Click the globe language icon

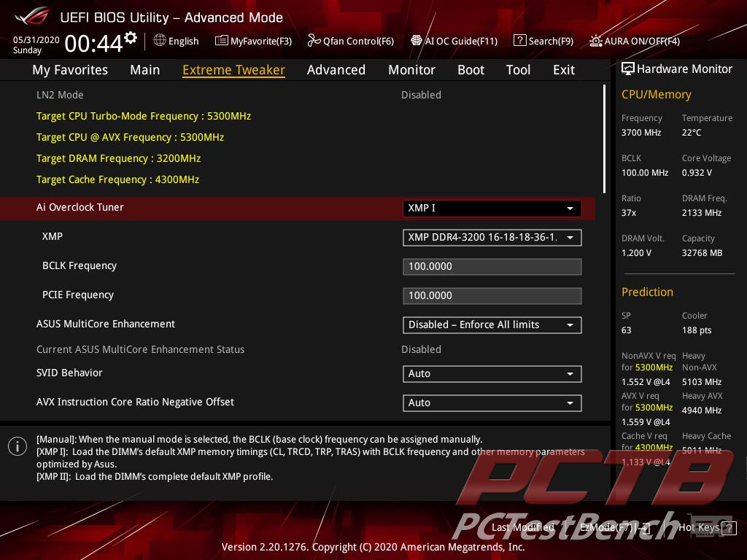(160, 41)
